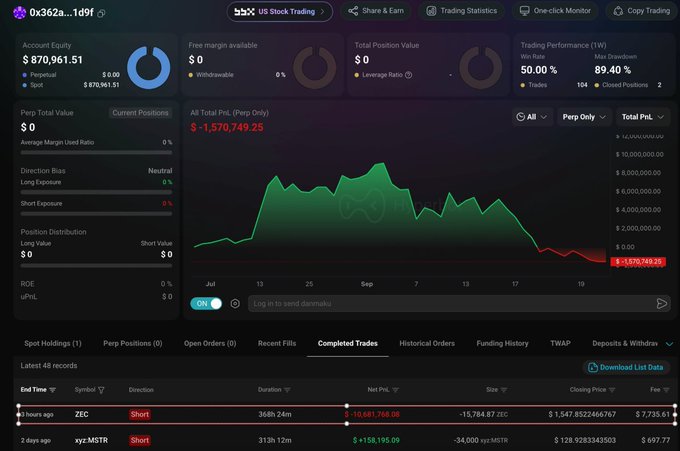The width and height of the screenshot is (680, 451).
Task: Click Download List Data
Action: 625,367
